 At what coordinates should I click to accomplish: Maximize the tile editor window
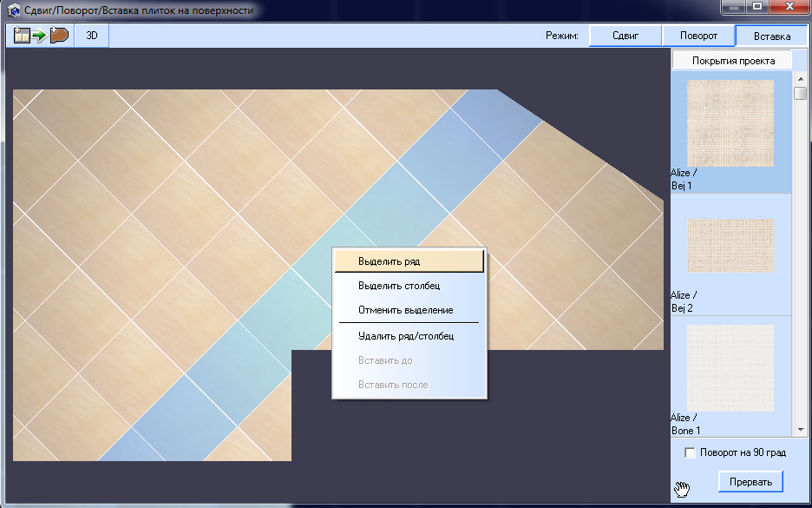[760, 8]
